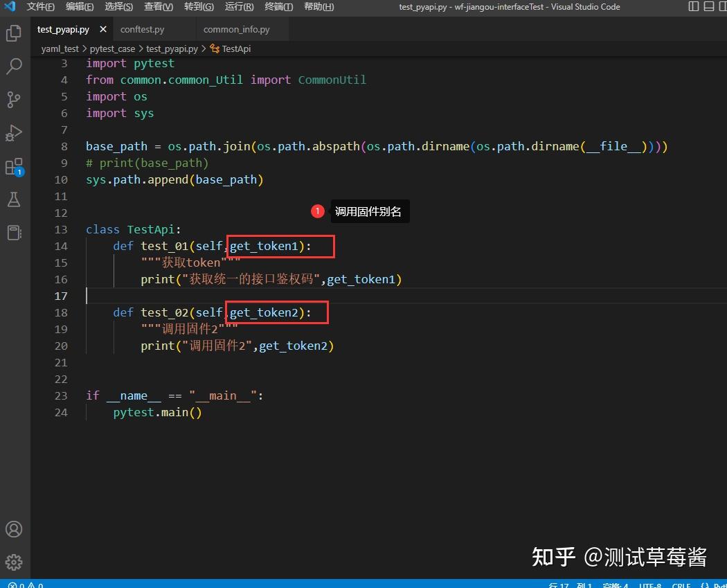This screenshot has height=588, width=727.
Task: Open the Explorer view in activity bar
Action: coord(14,33)
